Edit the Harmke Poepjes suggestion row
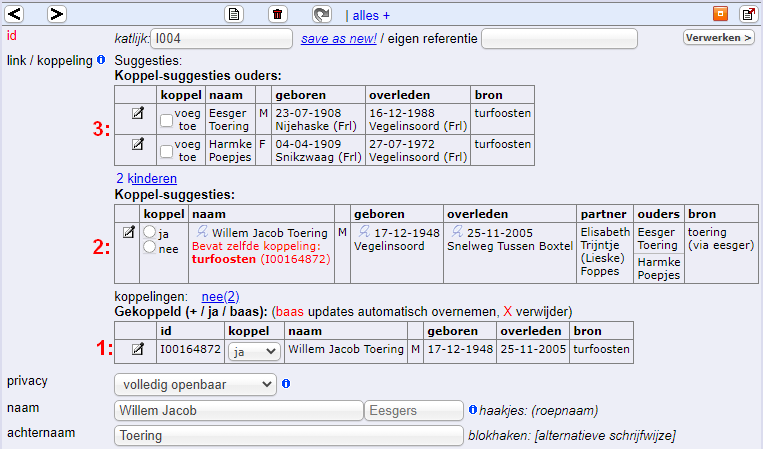 [138, 144]
